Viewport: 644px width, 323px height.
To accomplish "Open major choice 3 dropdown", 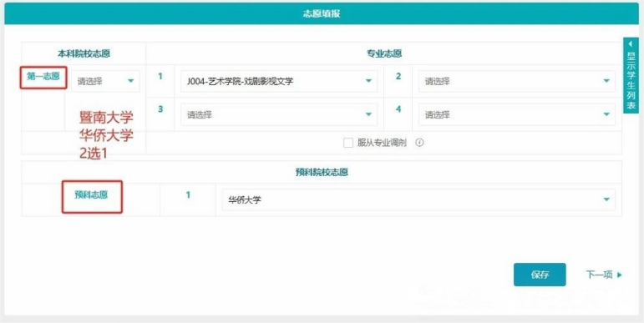I will point(279,114).
